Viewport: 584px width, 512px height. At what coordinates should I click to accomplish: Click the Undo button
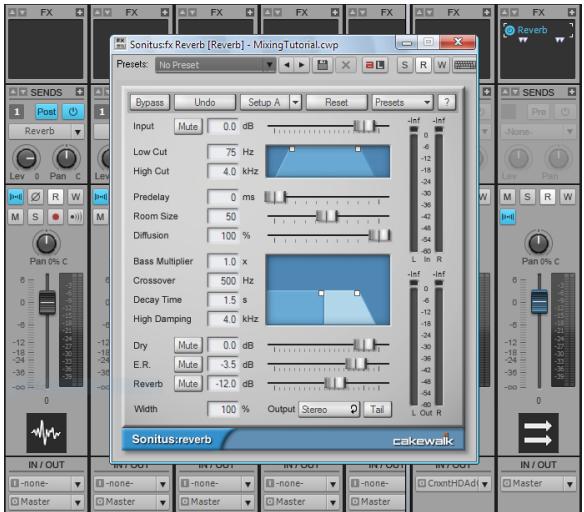coord(205,102)
